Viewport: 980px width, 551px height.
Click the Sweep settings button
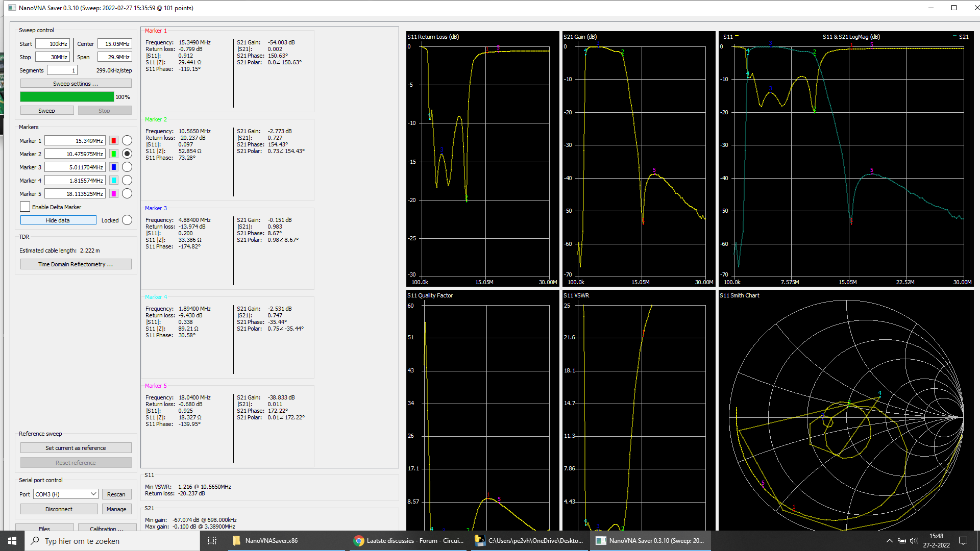[x=76, y=83]
